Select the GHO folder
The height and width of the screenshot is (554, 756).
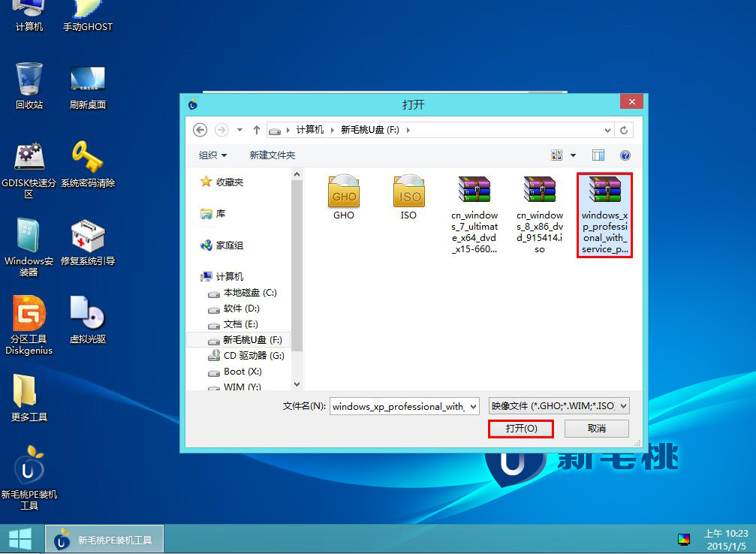pyautogui.click(x=344, y=197)
